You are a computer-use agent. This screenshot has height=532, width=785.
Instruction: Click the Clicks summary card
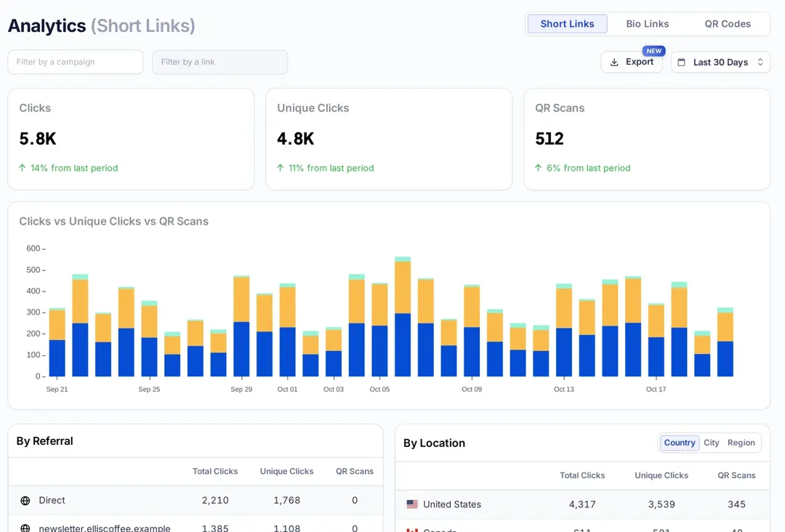[131, 139]
